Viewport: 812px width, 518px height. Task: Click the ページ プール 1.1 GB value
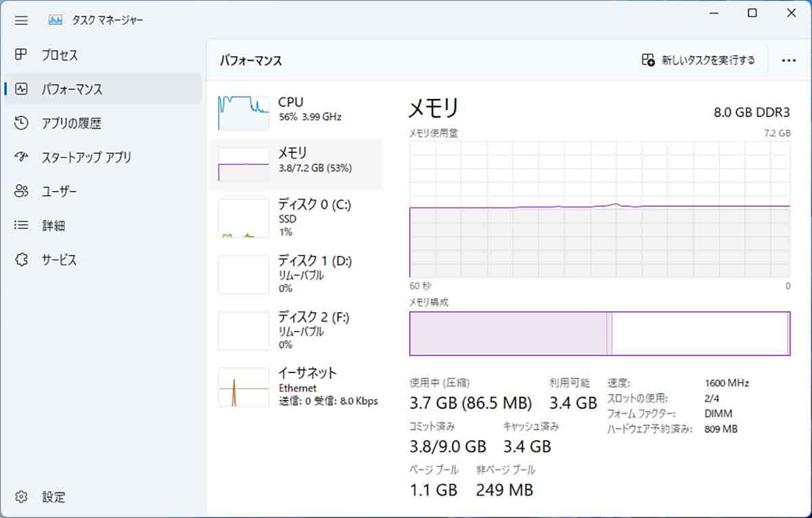(x=434, y=490)
